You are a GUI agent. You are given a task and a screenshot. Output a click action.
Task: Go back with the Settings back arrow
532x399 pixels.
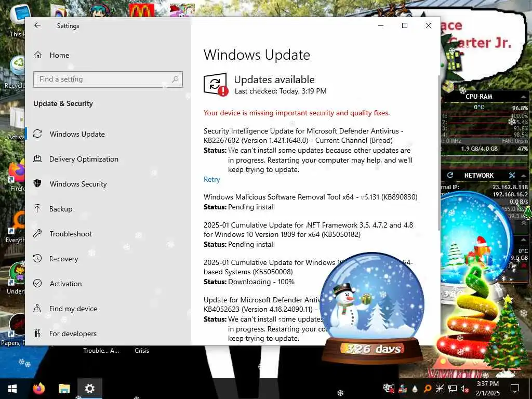pyautogui.click(x=37, y=25)
